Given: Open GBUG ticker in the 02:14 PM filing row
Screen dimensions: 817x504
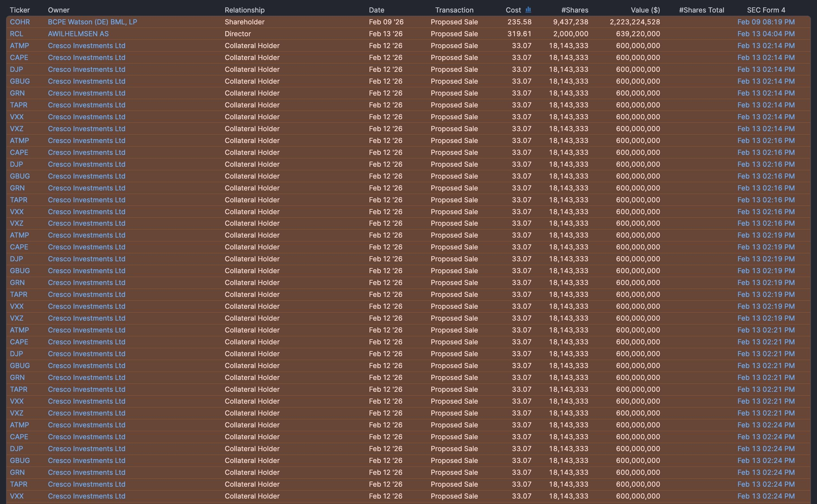Looking at the screenshot, I should point(20,81).
